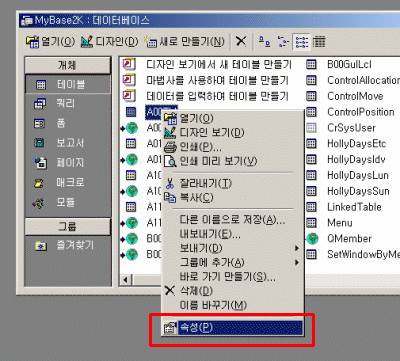Click table icon next to B00GulLcl
This screenshot has height=361, width=400.
coord(311,64)
